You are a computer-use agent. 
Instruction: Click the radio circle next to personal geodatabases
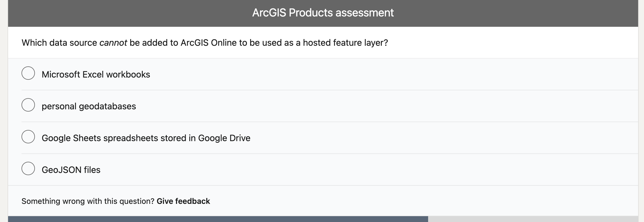(28, 106)
